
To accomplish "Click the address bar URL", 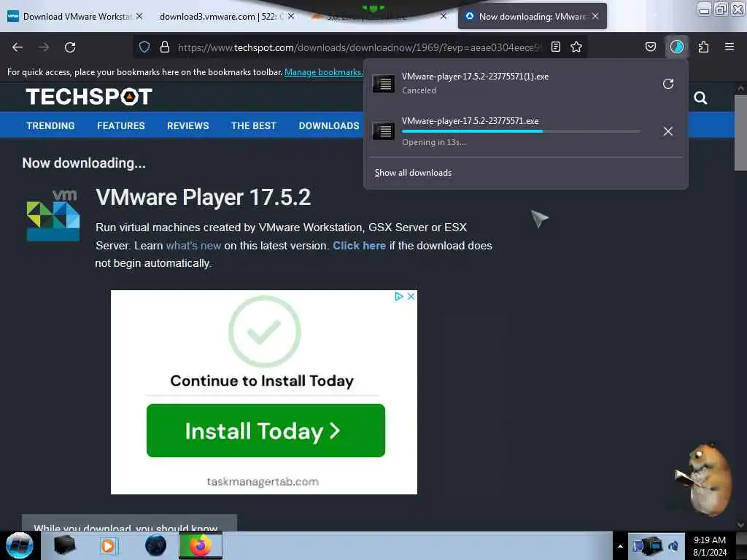I will tap(360, 47).
